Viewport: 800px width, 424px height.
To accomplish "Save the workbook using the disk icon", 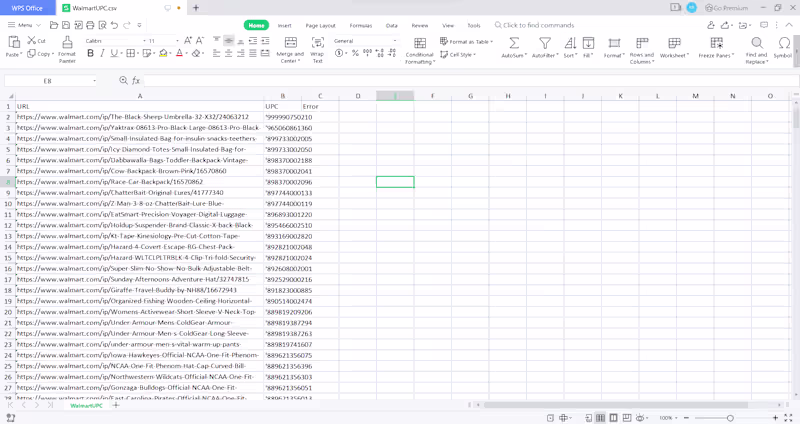I will pyautogui.click(x=66, y=25).
